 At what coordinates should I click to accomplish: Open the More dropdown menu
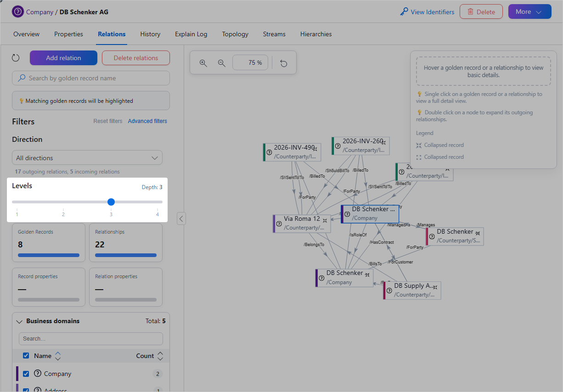click(x=529, y=12)
